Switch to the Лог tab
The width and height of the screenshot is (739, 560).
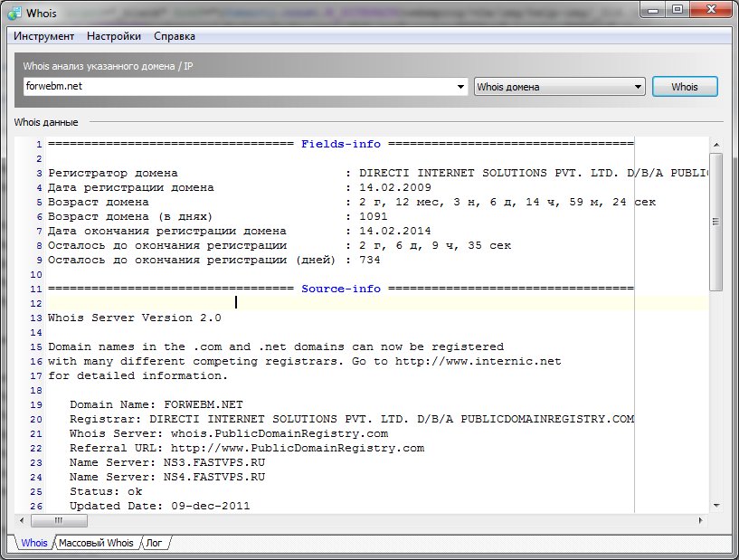pyautogui.click(x=155, y=543)
